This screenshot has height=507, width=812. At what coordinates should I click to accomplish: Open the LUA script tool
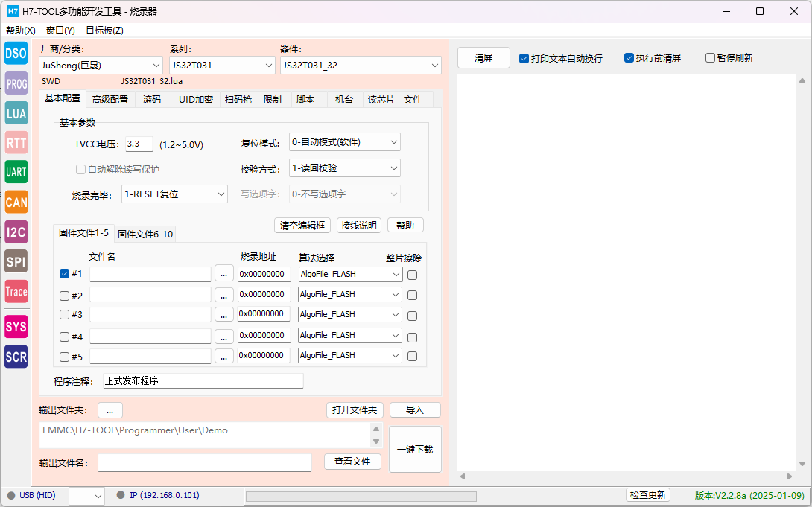pyautogui.click(x=16, y=113)
